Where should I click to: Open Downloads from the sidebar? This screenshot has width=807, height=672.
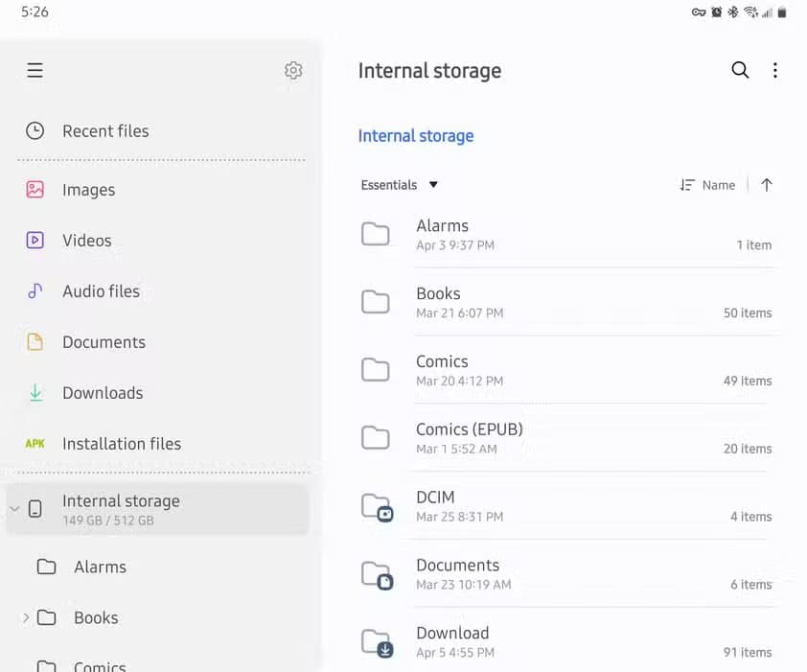click(102, 393)
